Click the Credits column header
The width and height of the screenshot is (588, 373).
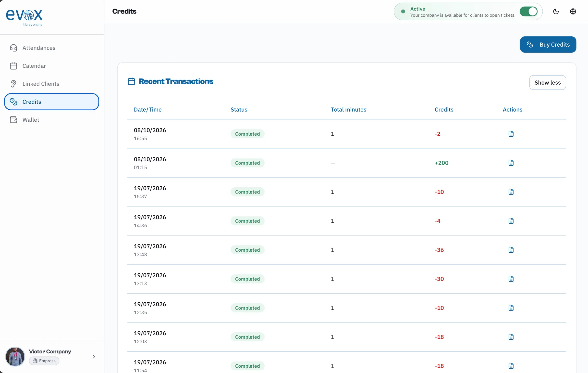pyautogui.click(x=444, y=110)
